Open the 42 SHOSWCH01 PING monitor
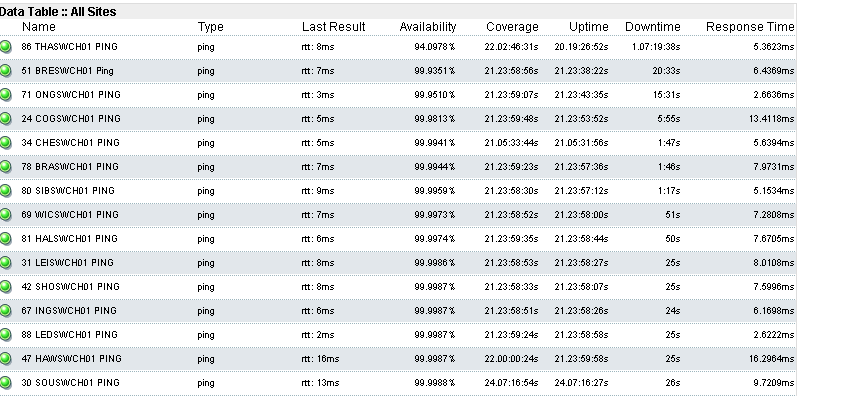This screenshot has width=859, height=396. coord(70,286)
